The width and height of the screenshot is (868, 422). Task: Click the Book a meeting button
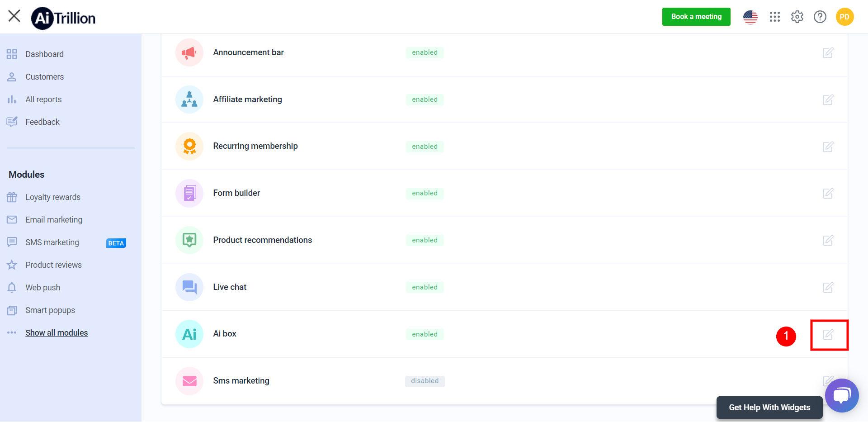696,17
